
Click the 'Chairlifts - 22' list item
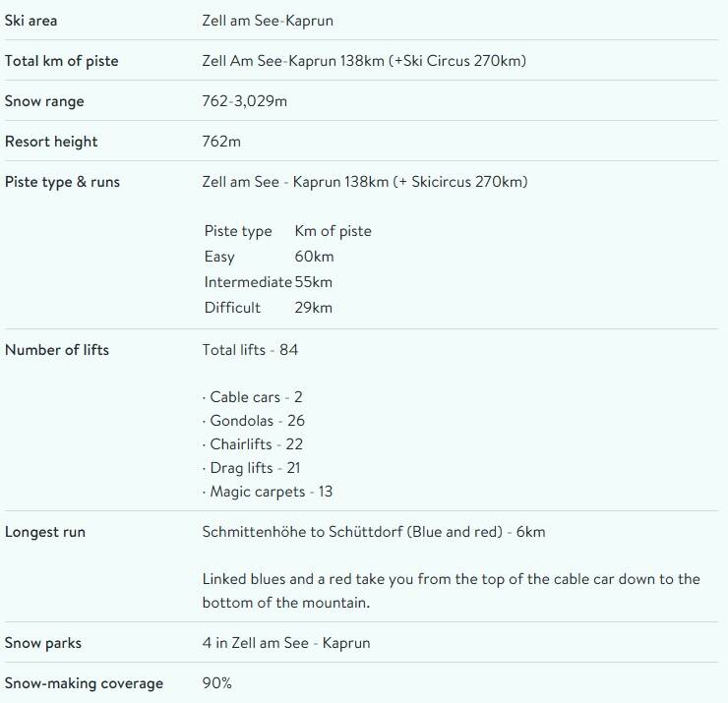(253, 444)
